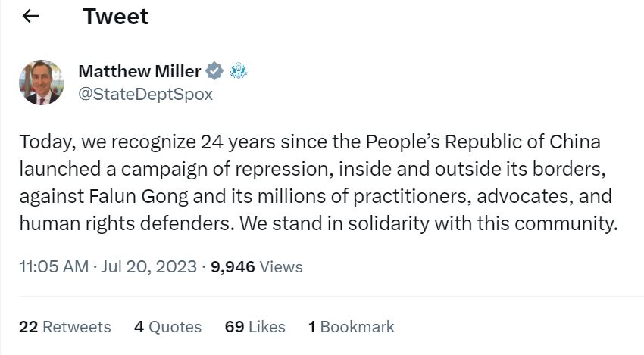The height and width of the screenshot is (355, 644).
Task: Show who gave the 69 Likes
Action: click(255, 327)
